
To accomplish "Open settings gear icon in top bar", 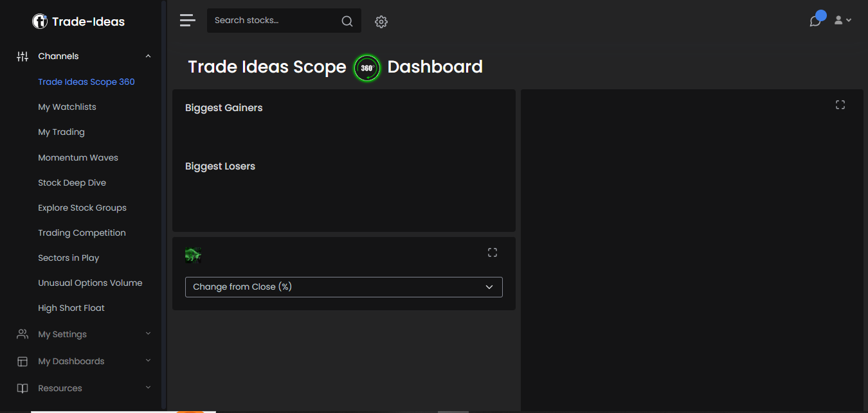I will [381, 22].
